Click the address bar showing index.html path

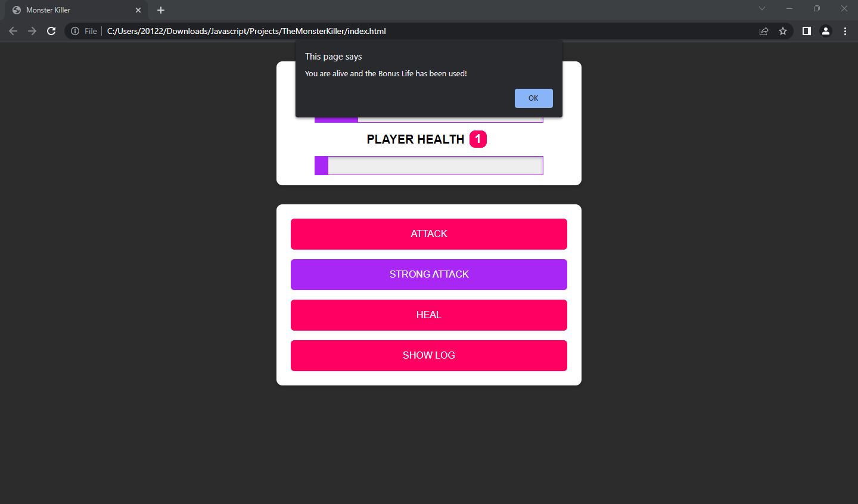429,31
